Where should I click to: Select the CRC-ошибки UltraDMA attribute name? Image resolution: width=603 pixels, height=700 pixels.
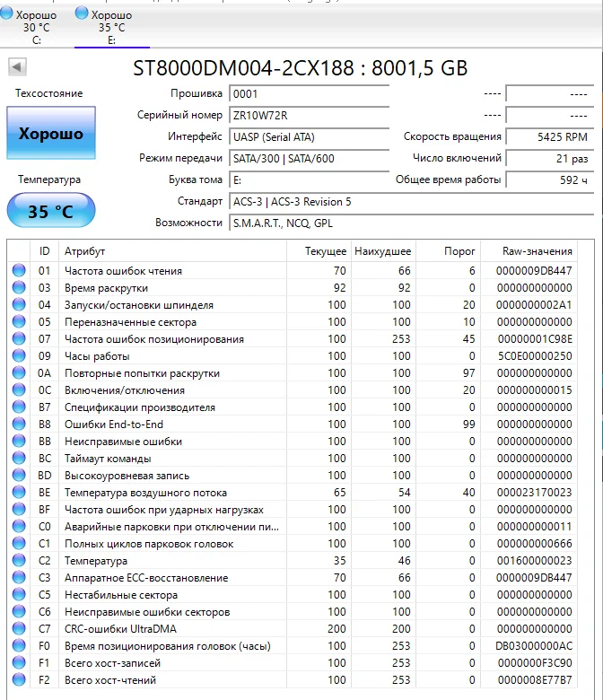120,629
